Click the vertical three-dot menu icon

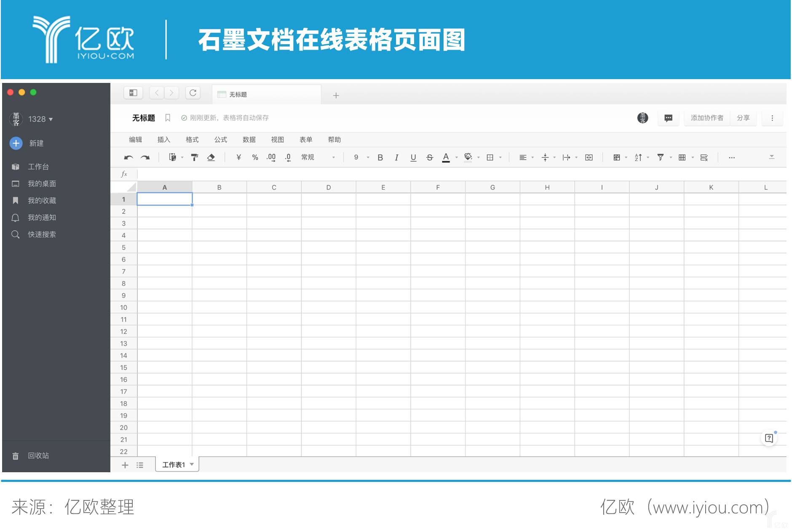pos(772,118)
